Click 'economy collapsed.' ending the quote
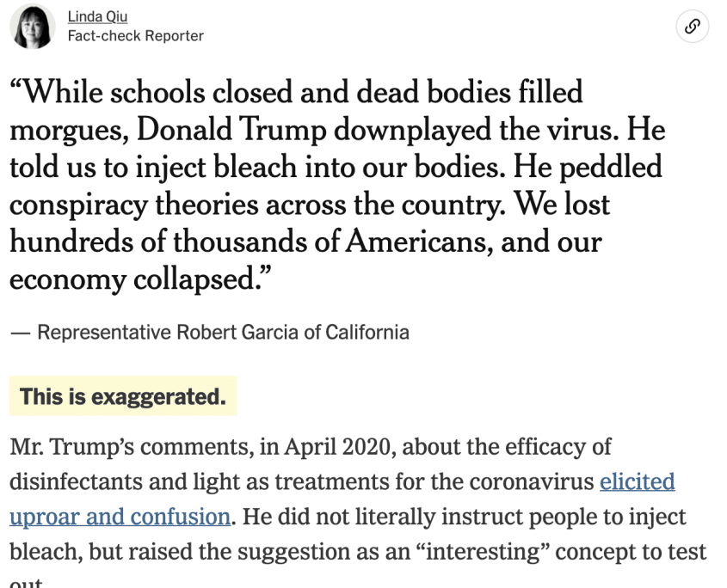Viewport: 727px width, 588px height. tap(139, 279)
